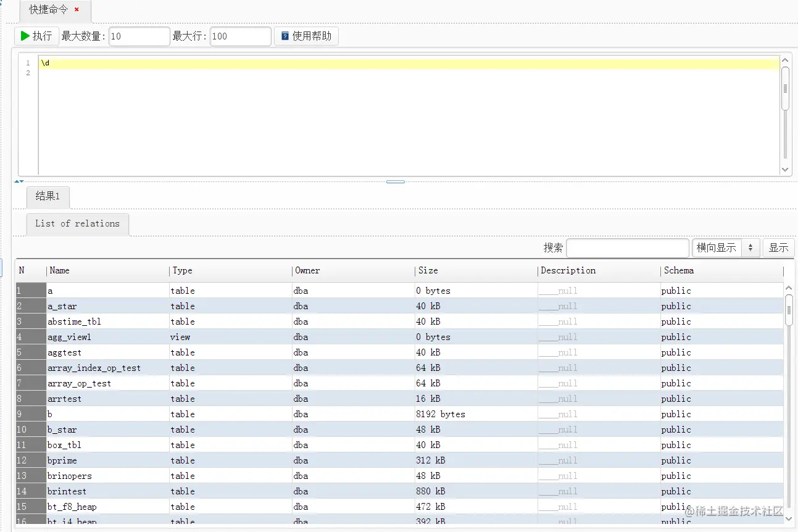The image size is (798, 532).
Task: Select the 结果1 result tab
Action: (48, 197)
